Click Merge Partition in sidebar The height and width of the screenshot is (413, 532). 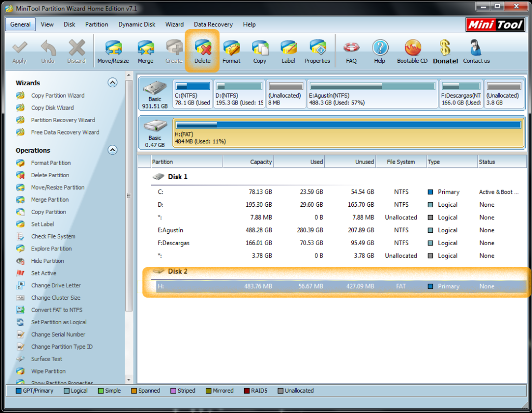(x=50, y=199)
